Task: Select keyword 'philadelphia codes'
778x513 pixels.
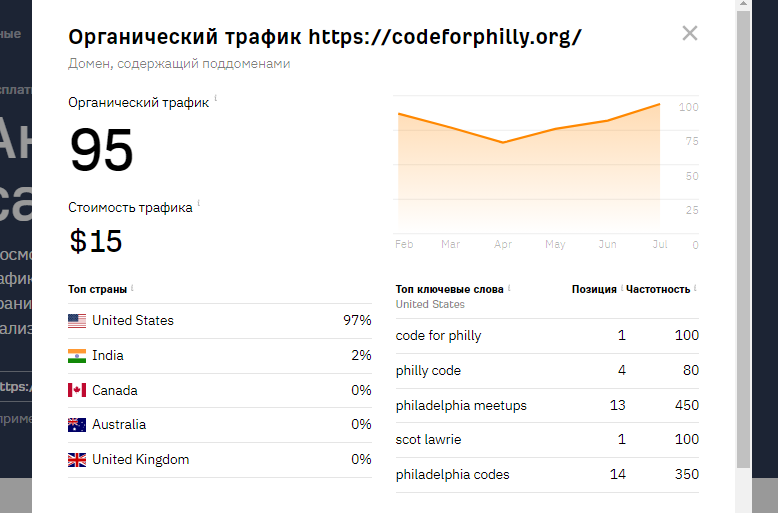Action: [452, 474]
